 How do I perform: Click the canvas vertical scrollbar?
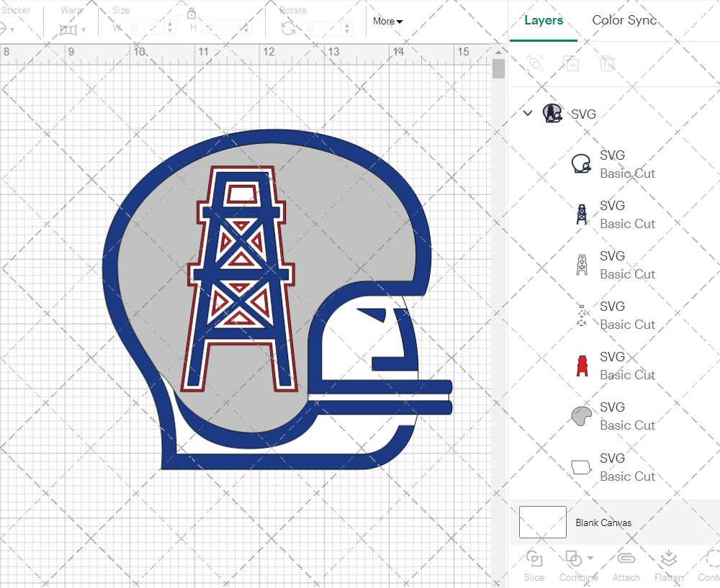[498, 69]
